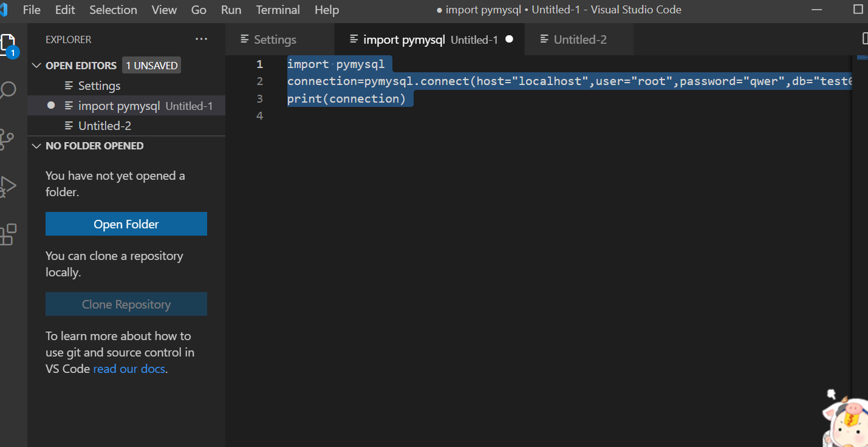Click file icon of Untitled-2 in Open Editors
This screenshot has width=868, height=447.
click(x=69, y=126)
